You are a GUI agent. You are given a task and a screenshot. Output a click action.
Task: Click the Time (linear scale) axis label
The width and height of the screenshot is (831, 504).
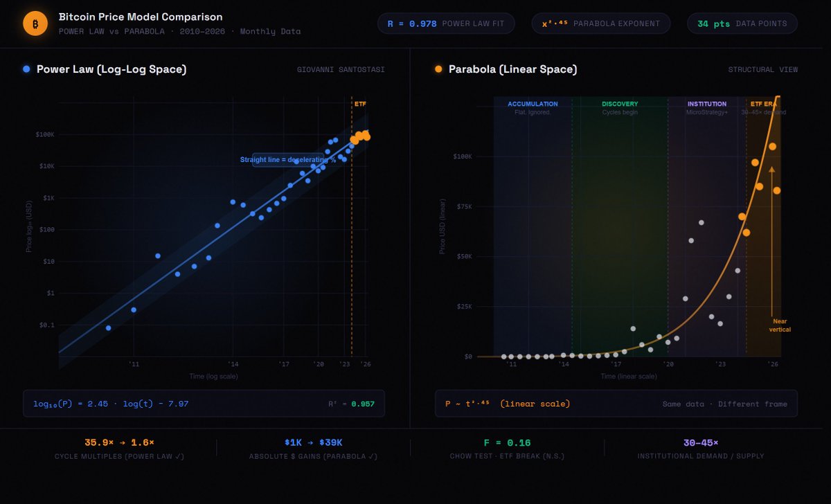click(629, 376)
